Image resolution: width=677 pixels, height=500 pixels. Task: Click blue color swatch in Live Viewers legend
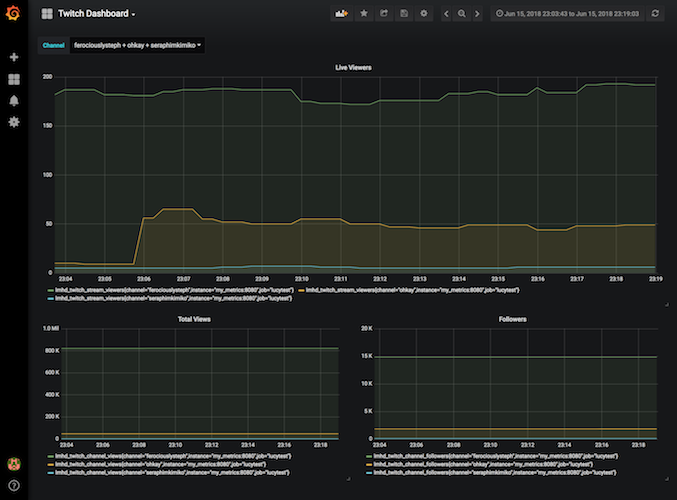51,299
